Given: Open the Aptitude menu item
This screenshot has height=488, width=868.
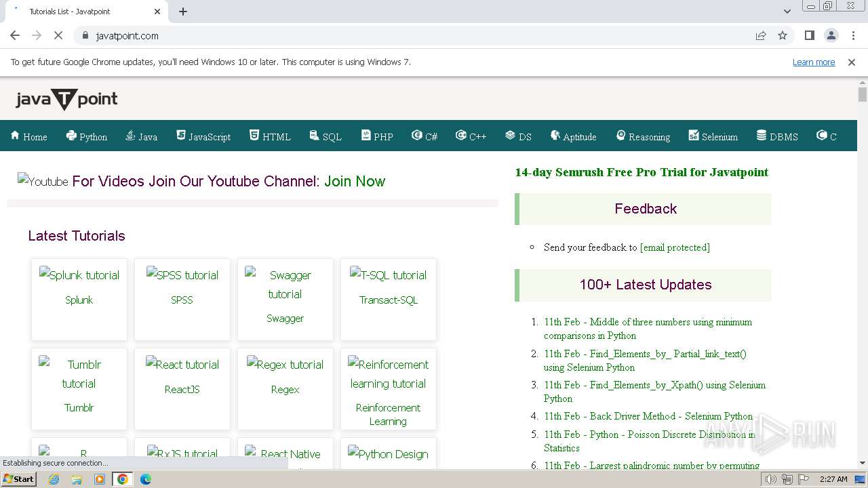Looking at the screenshot, I should click(x=574, y=136).
